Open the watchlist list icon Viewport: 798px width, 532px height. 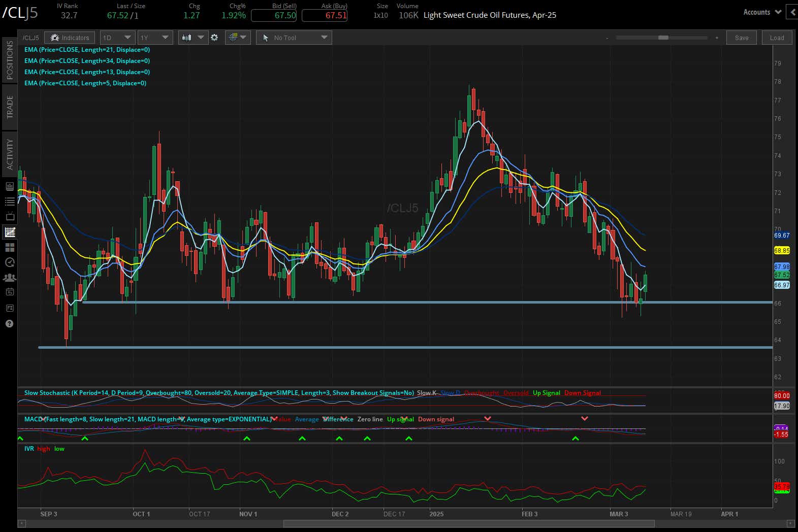tap(10, 202)
